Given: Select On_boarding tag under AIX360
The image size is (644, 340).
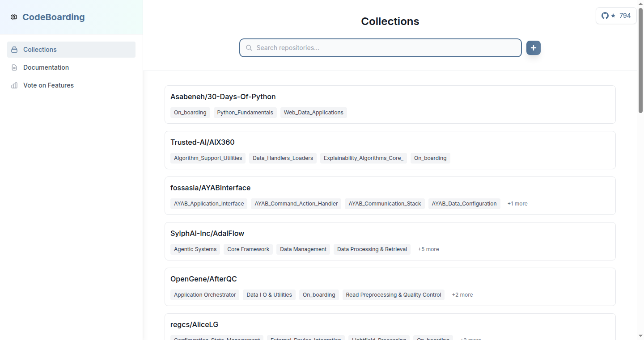Looking at the screenshot, I should 430,158.
